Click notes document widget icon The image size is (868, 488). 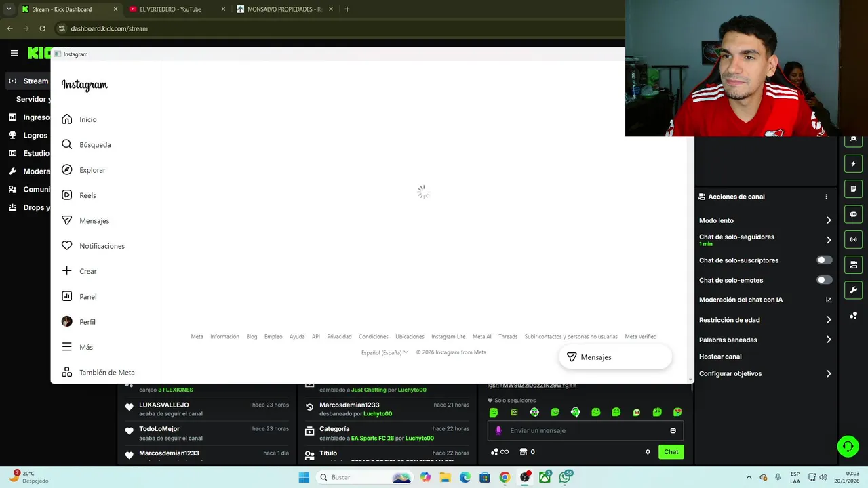(x=853, y=188)
